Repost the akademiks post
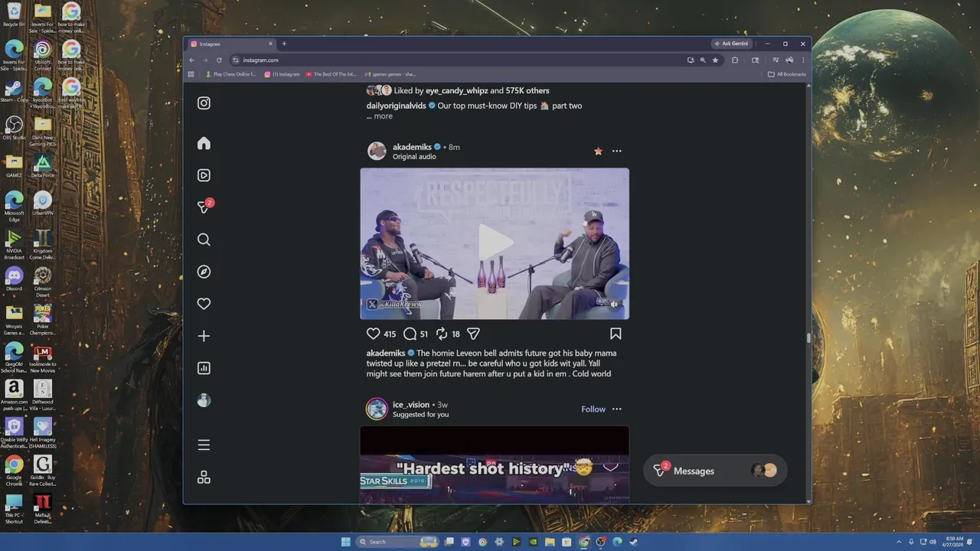Viewport: 980px width, 551px height. (442, 334)
